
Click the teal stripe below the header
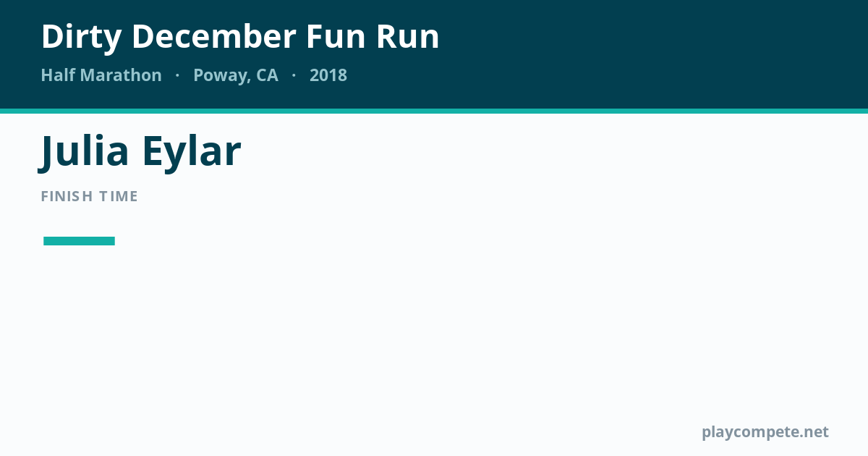tap(434, 111)
